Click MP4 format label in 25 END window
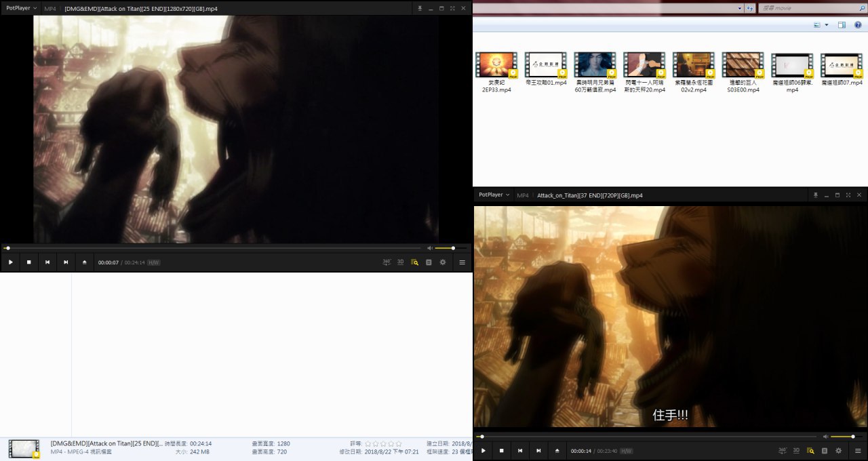 pos(50,9)
